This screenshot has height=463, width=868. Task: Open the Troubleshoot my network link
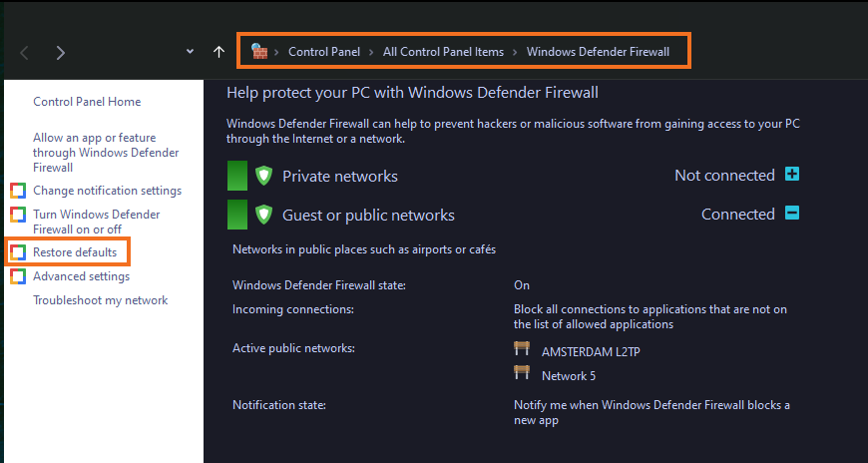(x=100, y=300)
